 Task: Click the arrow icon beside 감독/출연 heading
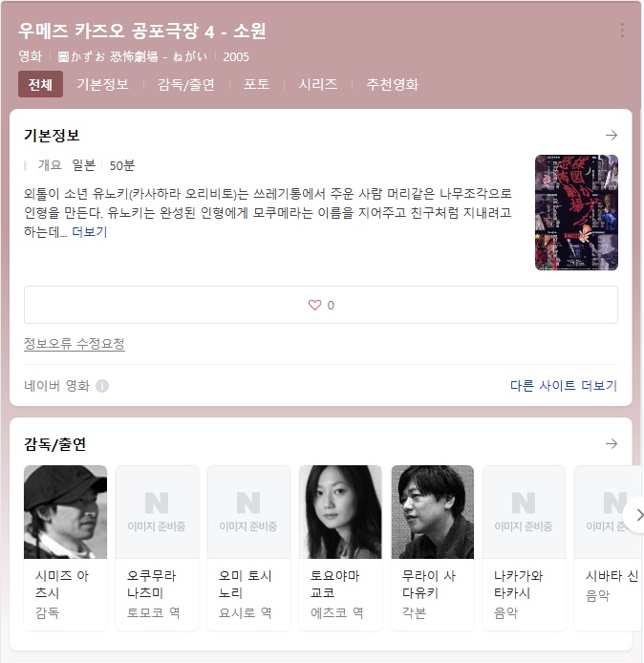point(611,444)
